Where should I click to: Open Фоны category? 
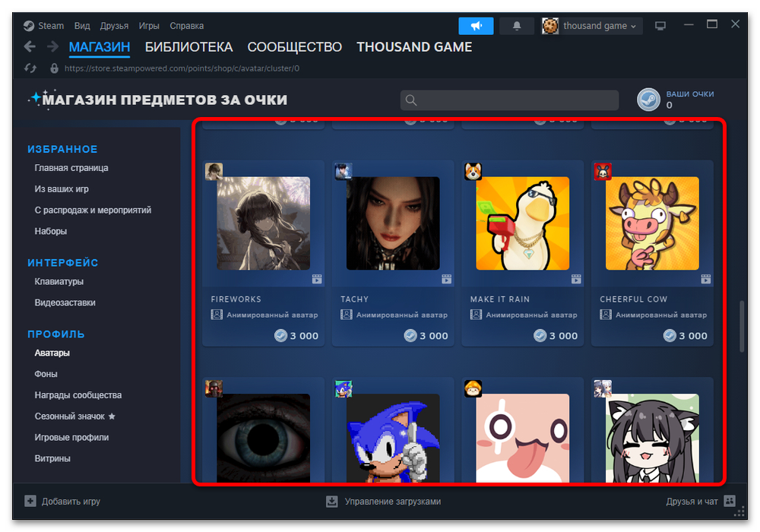(x=46, y=374)
